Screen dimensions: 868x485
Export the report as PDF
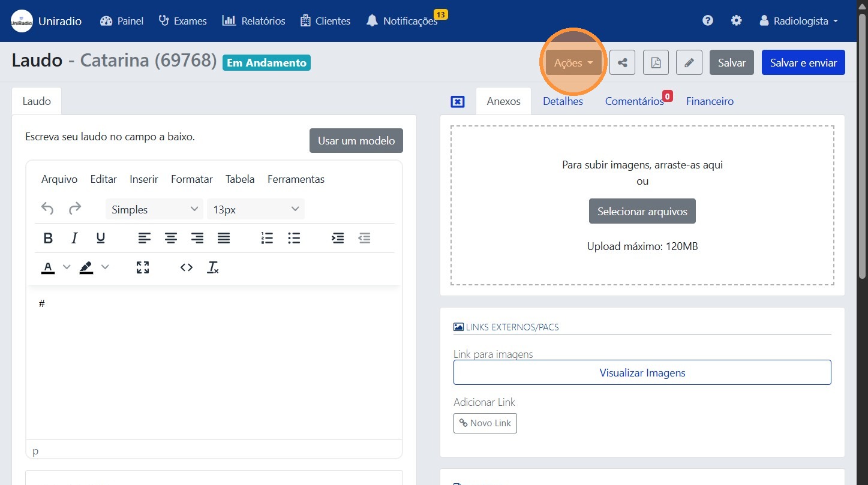pyautogui.click(x=656, y=63)
